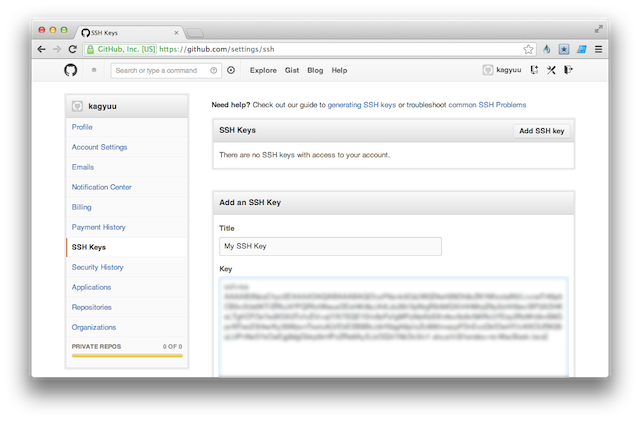Screen dimensions: 640x421
Task: Open the Gist link in header
Action: (292, 70)
